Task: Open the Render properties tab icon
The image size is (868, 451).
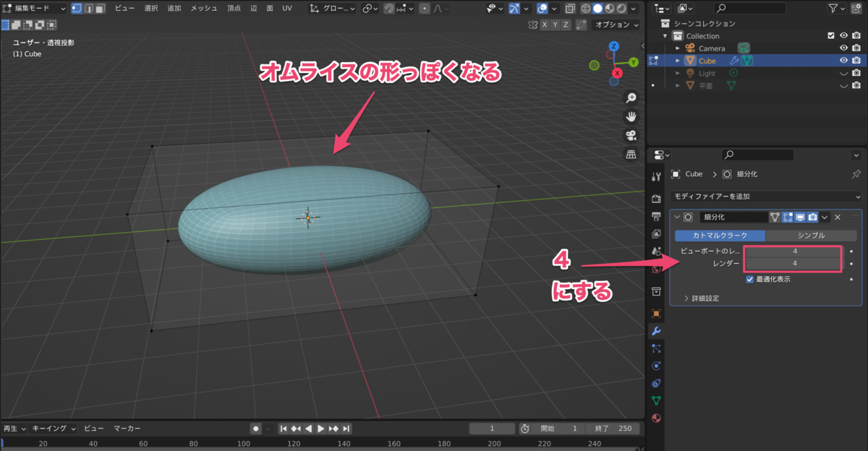Action: pyautogui.click(x=657, y=198)
